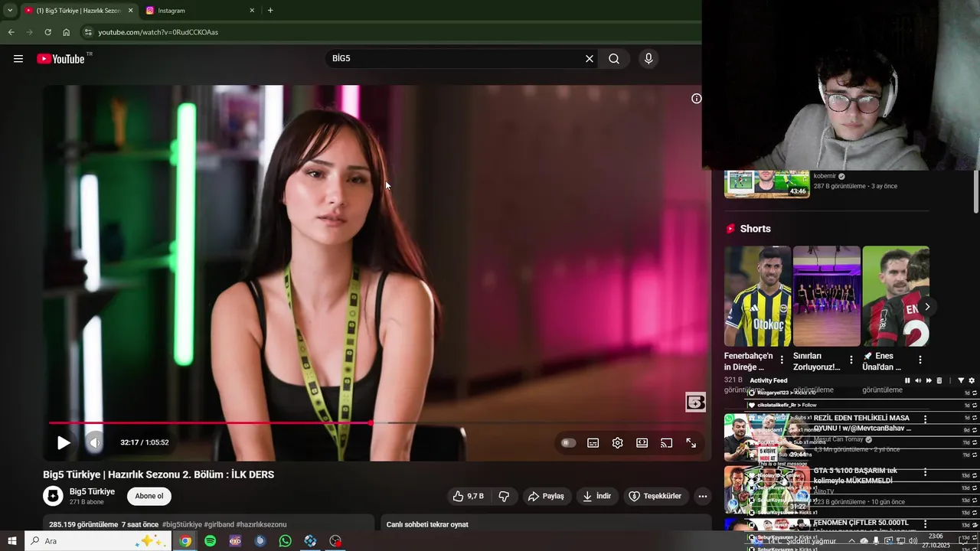Pause the Activity Feed alerts

tap(907, 380)
